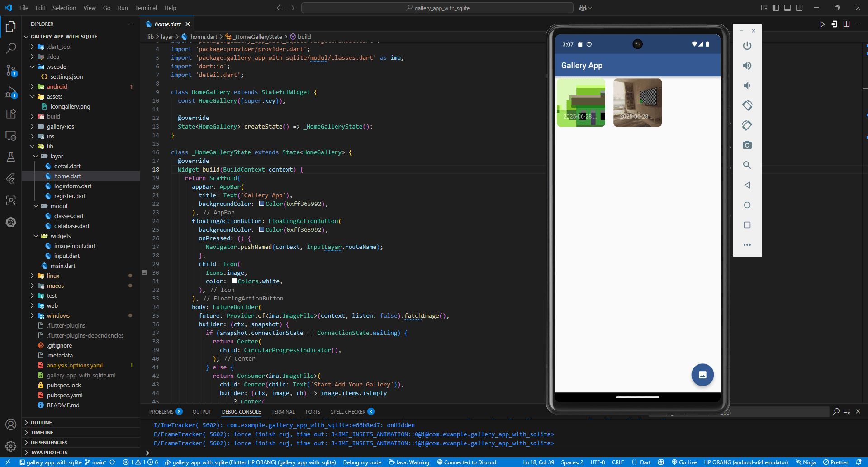The image size is (868, 467).
Task: Toggle primary side bar layout button
Action: pyautogui.click(x=776, y=8)
